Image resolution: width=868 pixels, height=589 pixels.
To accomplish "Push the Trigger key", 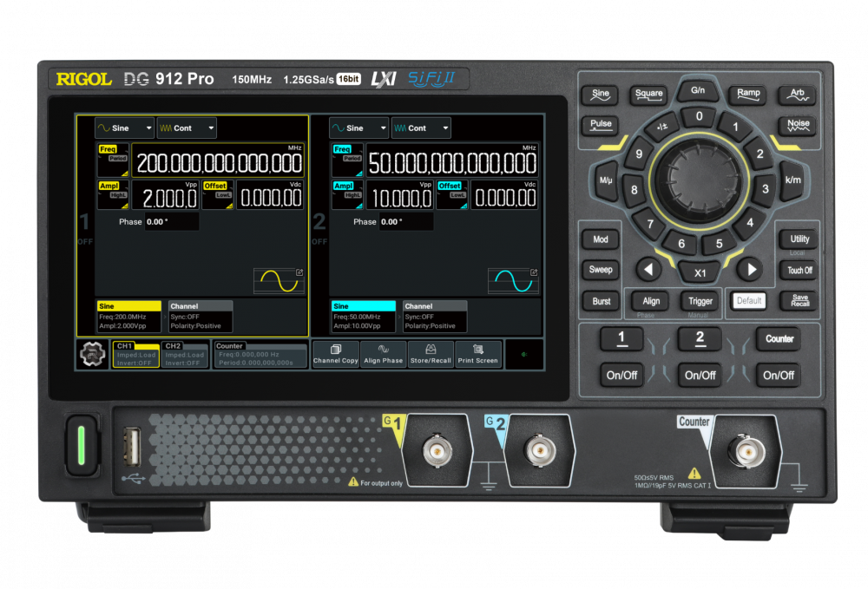I will point(700,301).
